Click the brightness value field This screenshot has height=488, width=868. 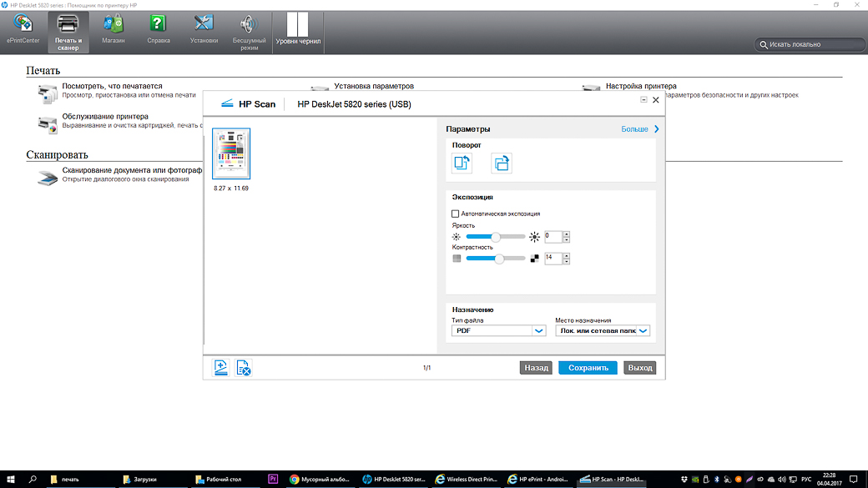pyautogui.click(x=553, y=237)
